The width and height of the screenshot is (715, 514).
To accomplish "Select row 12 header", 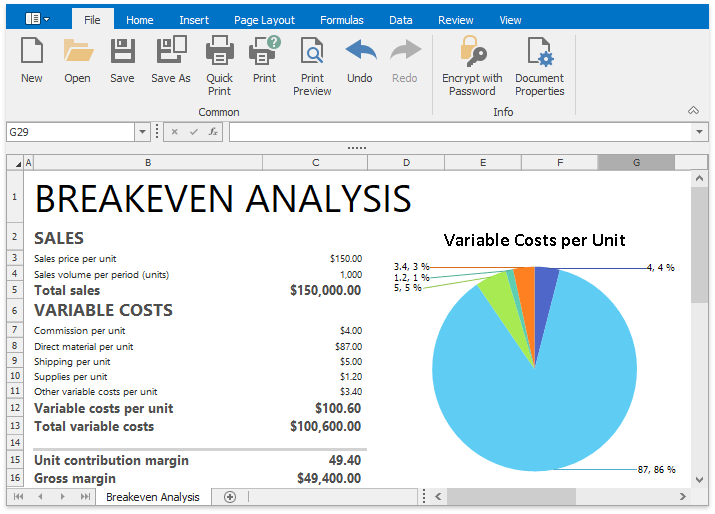I will point(15,407).
